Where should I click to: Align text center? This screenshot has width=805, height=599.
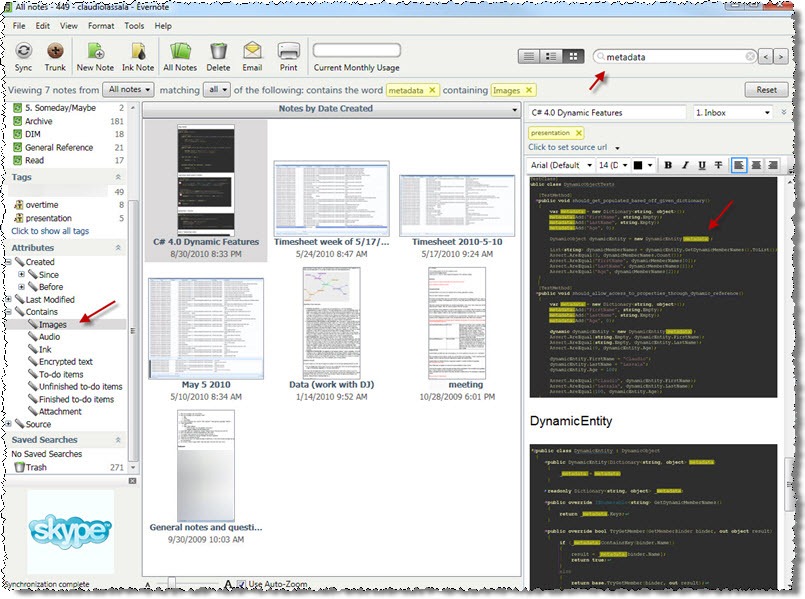(756, 165)
